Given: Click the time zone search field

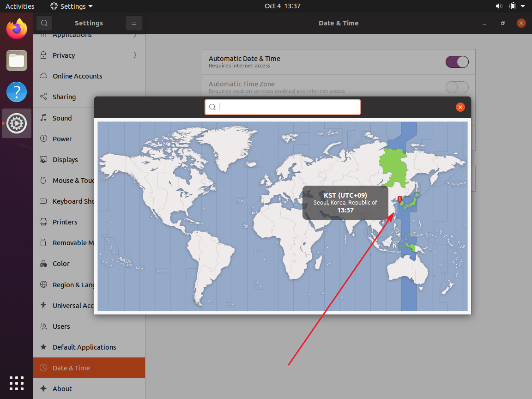Looking at the screenshot, I should (282, 107).
